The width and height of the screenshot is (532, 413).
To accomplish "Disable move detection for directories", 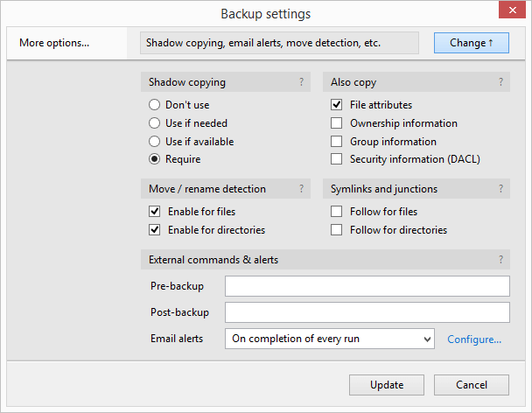I will tap(155, 230).
